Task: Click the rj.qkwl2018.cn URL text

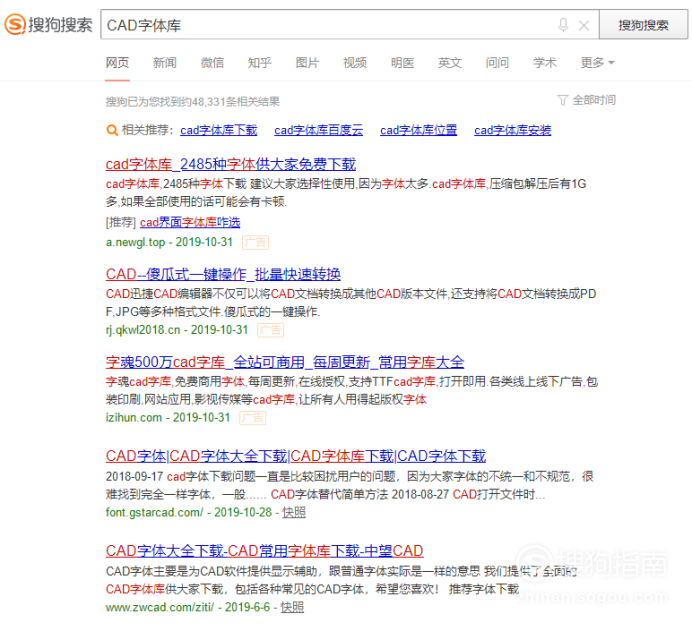Action: [143, 330]
